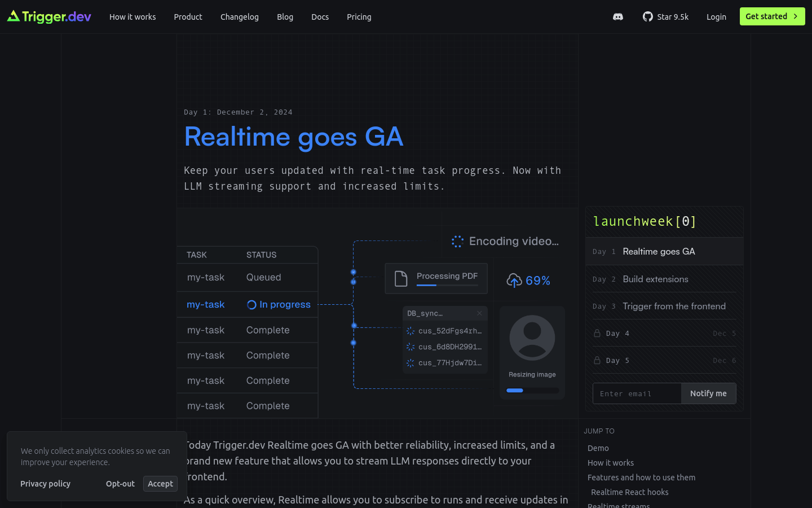Screen dimensions: 812x508
Task: Click the launchweek[0] title
Action: point(645,221)
